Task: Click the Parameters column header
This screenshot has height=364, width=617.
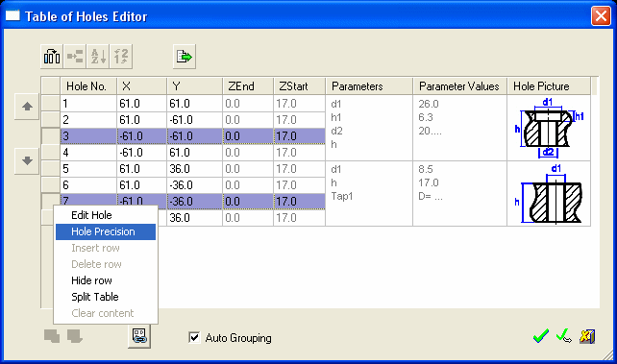Action: 369,86
